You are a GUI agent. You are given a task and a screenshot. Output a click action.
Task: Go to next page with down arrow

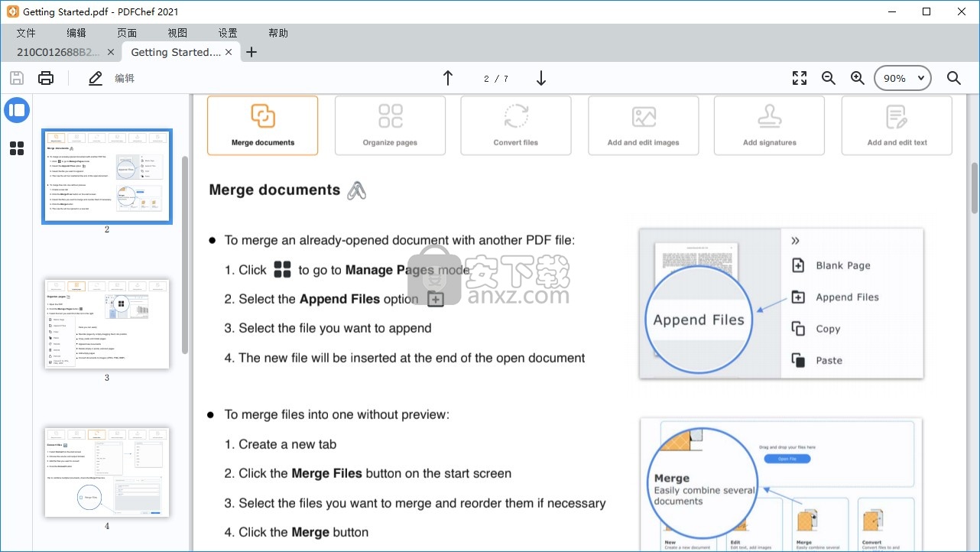(541, 78)
